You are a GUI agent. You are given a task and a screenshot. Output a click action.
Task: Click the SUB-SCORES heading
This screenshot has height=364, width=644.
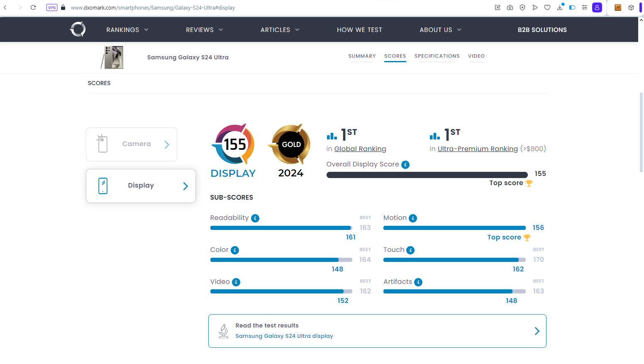click(x=232, y=198)
